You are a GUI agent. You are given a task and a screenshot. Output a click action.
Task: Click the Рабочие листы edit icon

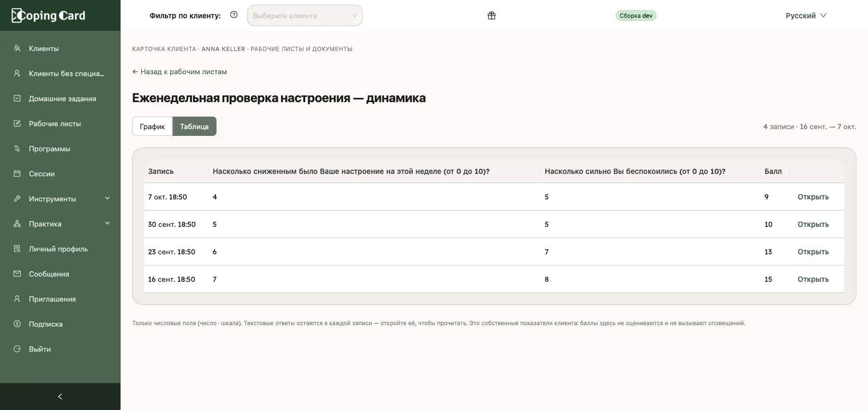(17, 123)
